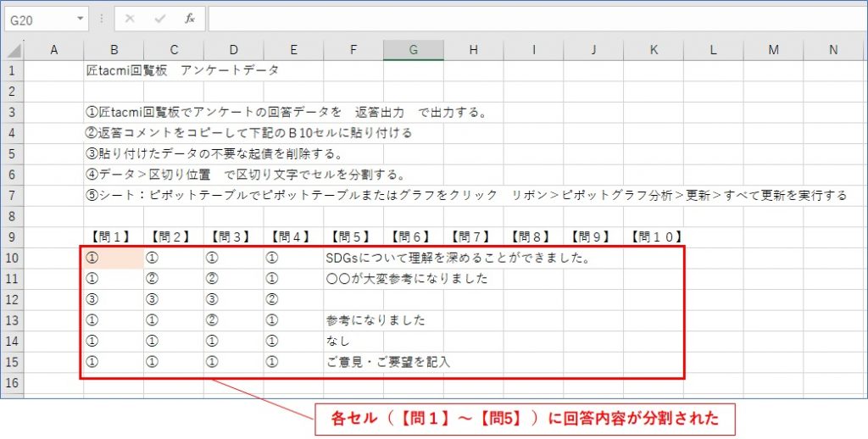The image size is (868, 439).
Task: Click the Select All corner triangle
Action: (x=14, y=50)
